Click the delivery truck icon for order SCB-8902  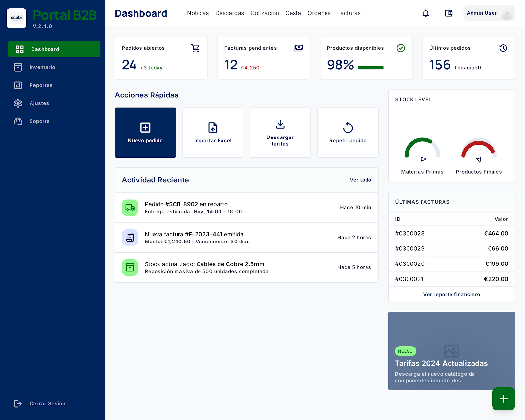click(130, 208)
